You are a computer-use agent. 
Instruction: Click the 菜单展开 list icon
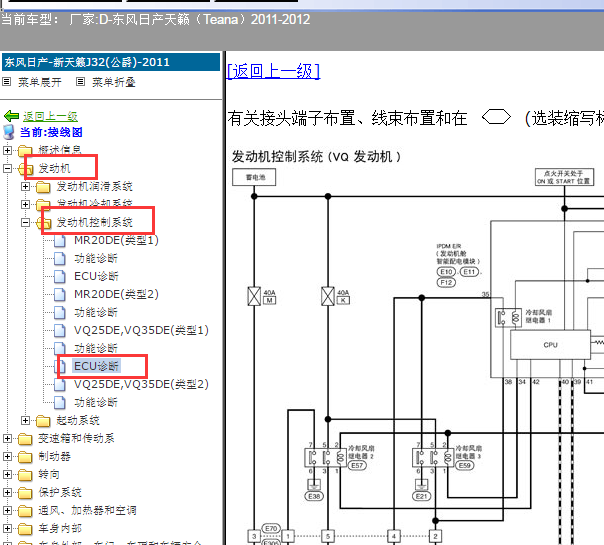coord(7,82)
